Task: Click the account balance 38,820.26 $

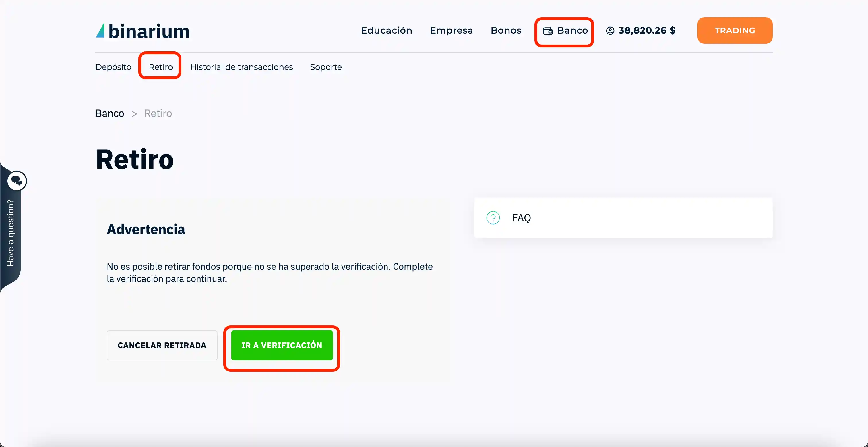Action: 647,30
